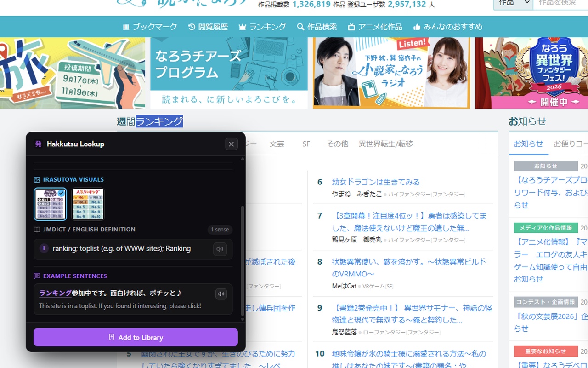Open the 秋の文芸展2026 contest notice
This screenshot has height=368, width=588.
[551, 322]
